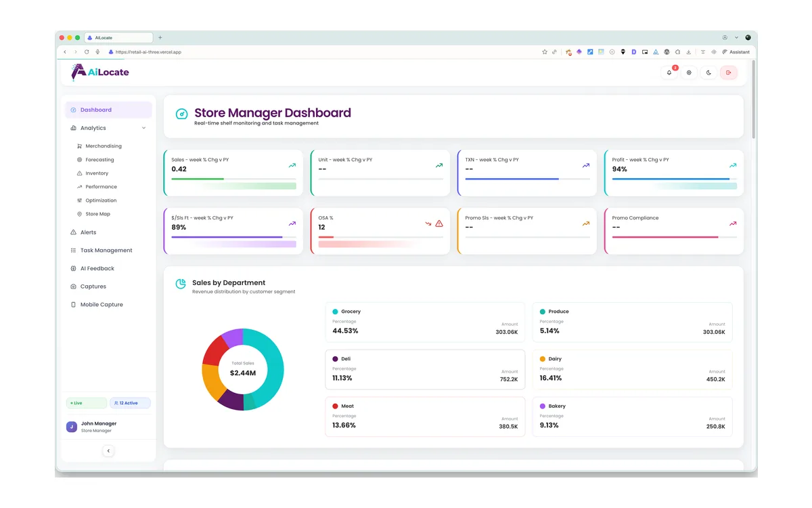The width and height of the screenshot is (812, 508).
Task: Click the Sales by Department pie icon
Action: [181, 284]
